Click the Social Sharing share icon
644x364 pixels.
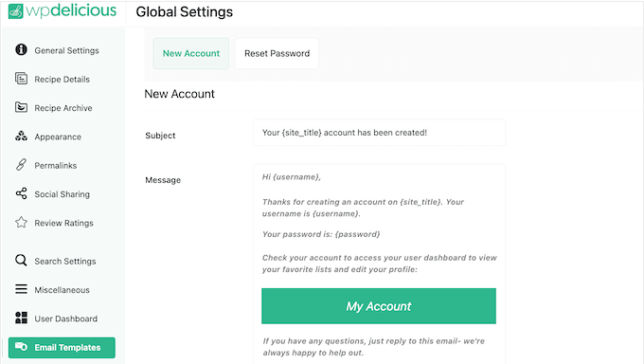coord(21,193)
